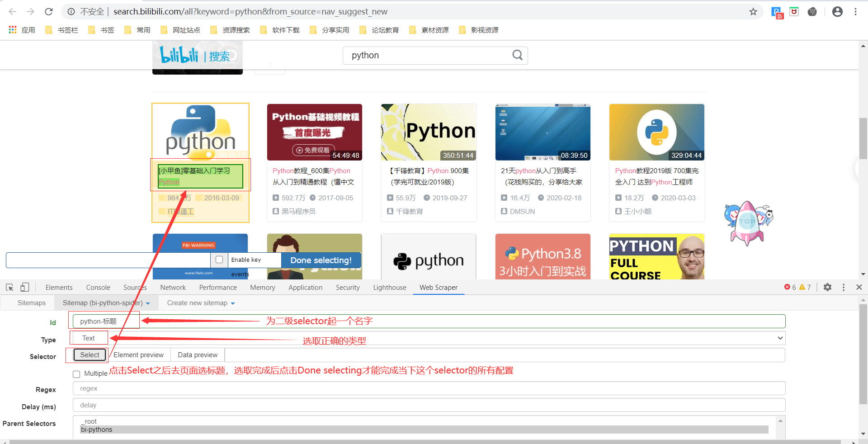The width and height of the screenshot is (868, 444).
Task: Click the not-secure site info icon
Action: tap(71, 12)
